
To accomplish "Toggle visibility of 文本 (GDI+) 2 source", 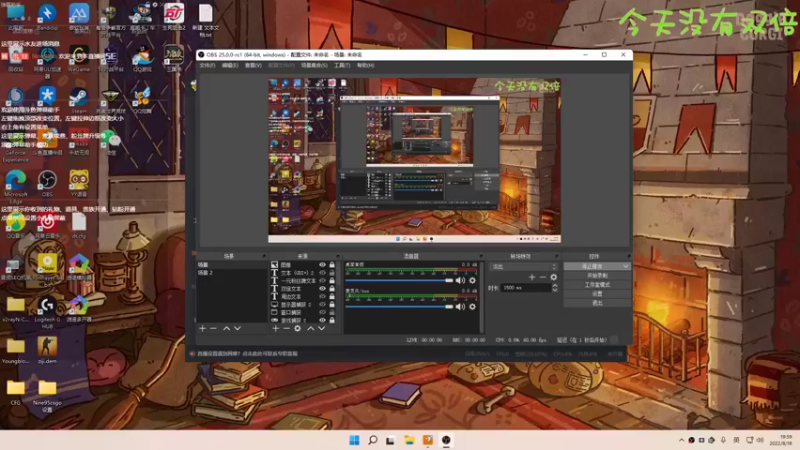I will 322,273.
